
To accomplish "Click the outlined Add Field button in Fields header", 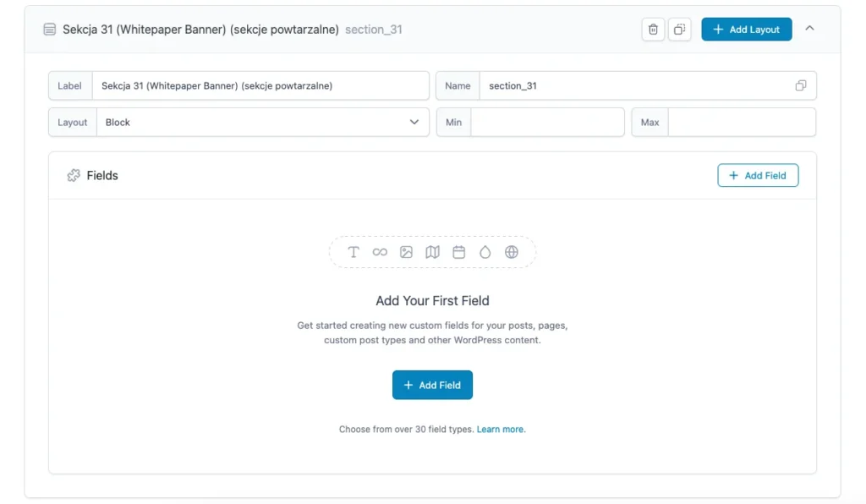I will [x=758, y=176].
